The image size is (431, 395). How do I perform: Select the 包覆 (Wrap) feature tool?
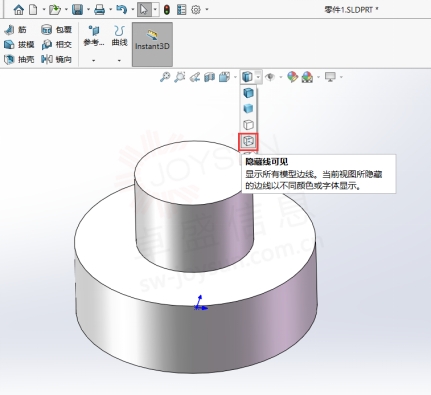(x=56, y=30)
